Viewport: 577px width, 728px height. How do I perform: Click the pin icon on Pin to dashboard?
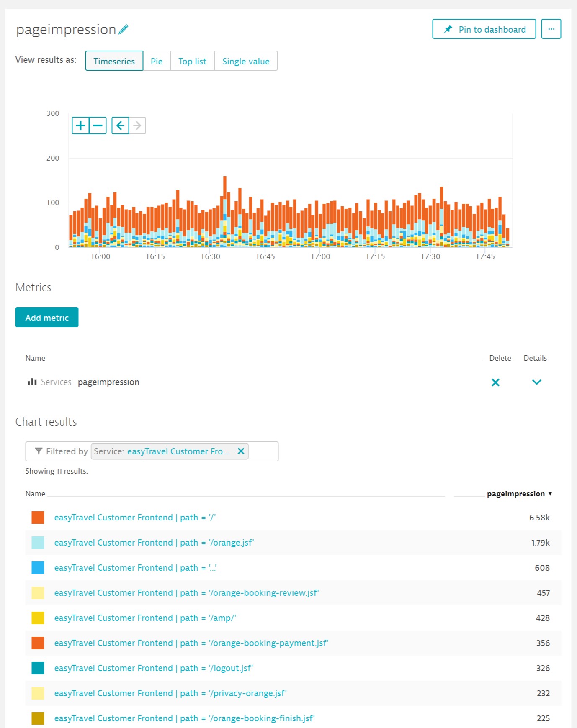coord(448,29)
